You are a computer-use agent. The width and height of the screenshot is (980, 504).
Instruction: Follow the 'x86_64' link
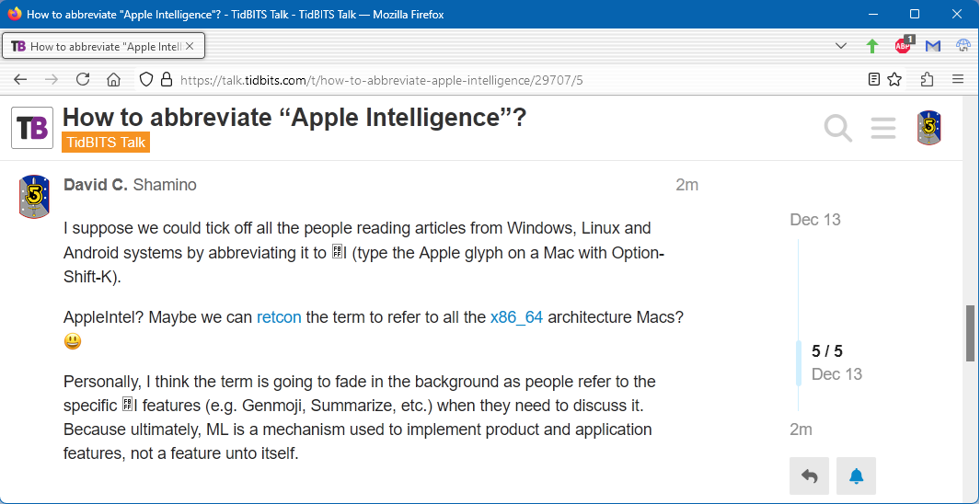pos(516,317)
